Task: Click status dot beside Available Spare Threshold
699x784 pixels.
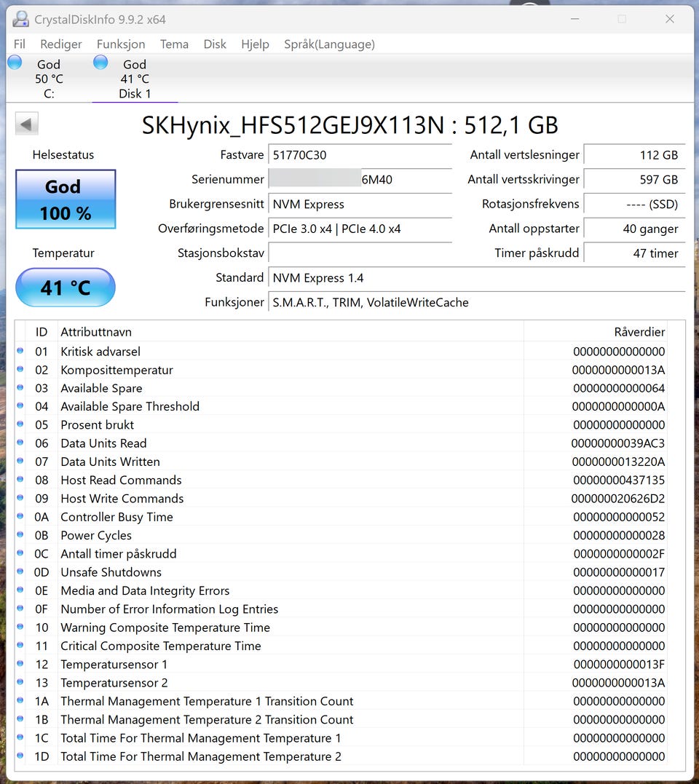Action: [20, 406]
